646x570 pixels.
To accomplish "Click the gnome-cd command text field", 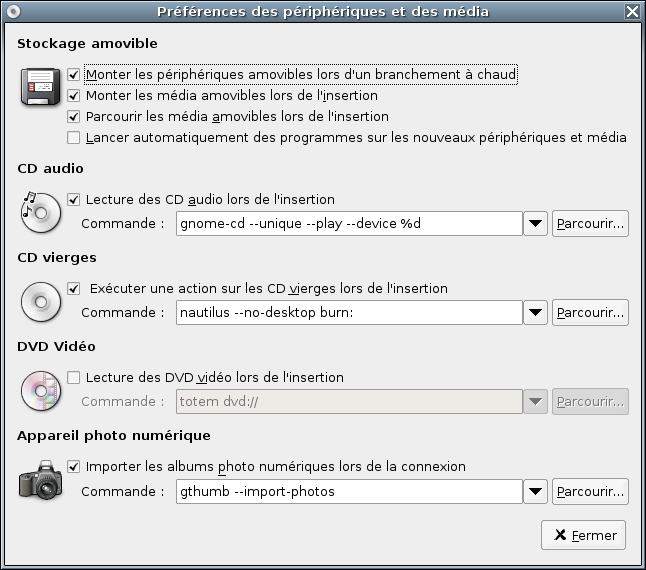I will click(x=349, y=224).
